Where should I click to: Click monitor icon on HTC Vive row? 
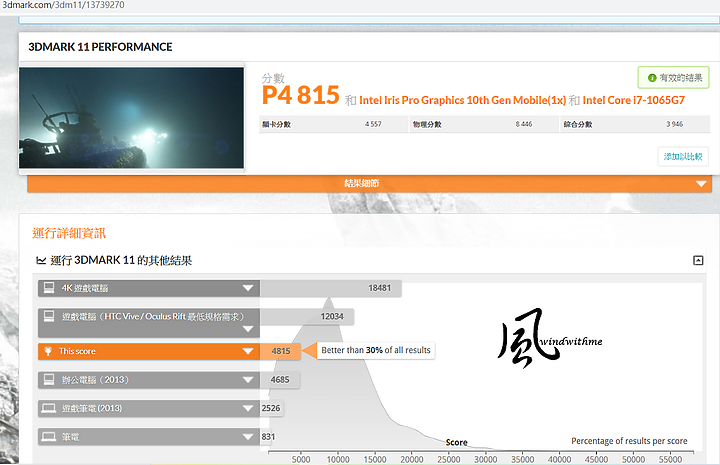49,316
